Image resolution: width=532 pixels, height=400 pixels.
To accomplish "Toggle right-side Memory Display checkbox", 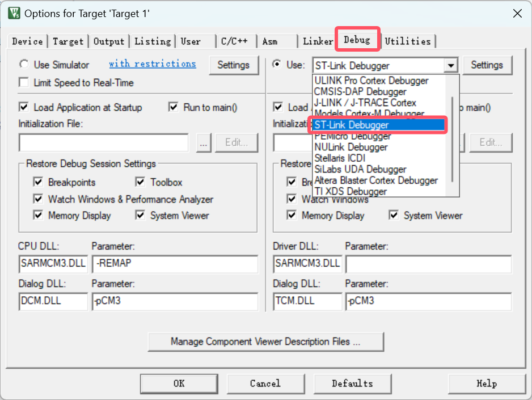I will click(292, 215).
